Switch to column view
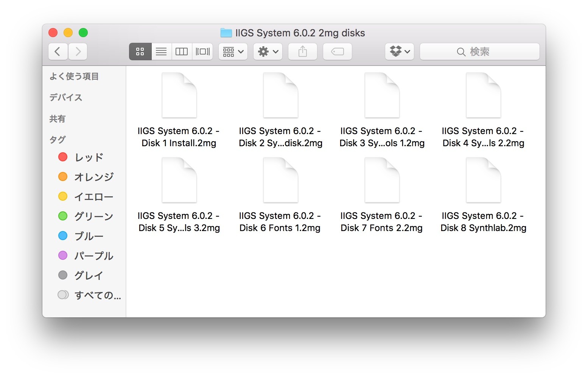 coord(182,52)
